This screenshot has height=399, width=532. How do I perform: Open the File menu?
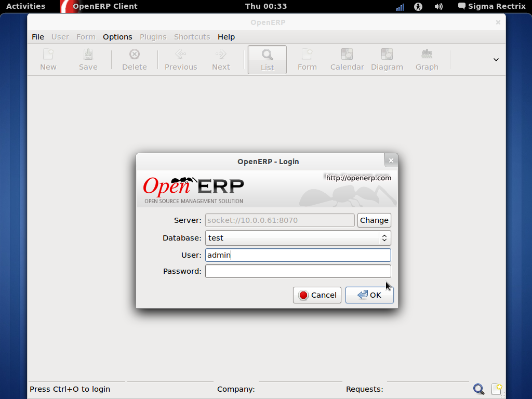(38, 37)
